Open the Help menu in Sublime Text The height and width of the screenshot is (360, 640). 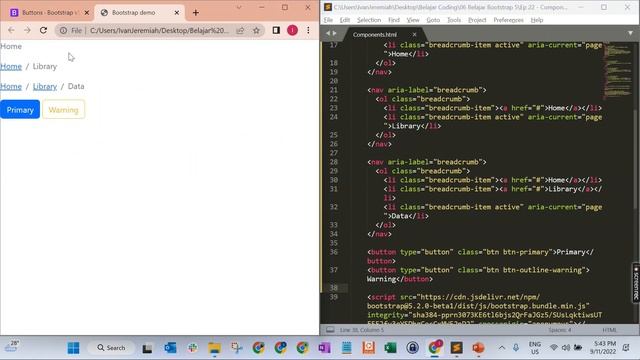537,20
